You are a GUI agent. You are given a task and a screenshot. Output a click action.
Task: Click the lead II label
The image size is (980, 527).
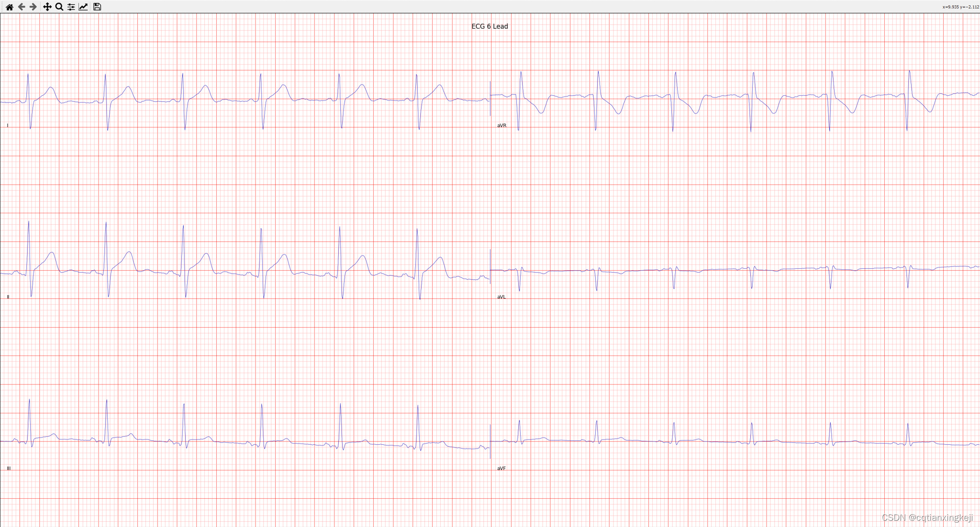point(8,297)
